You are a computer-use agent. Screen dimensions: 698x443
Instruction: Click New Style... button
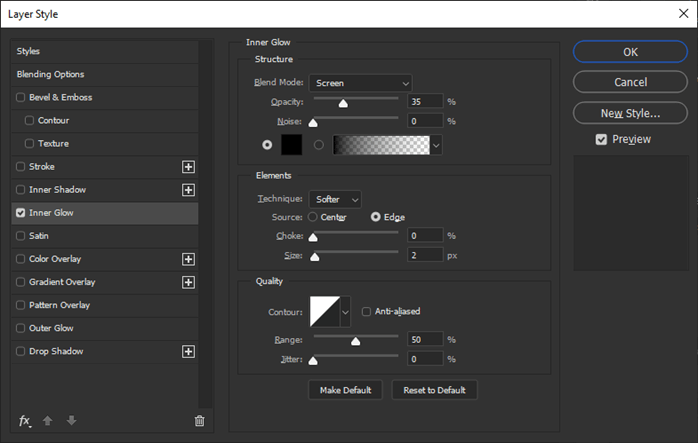(x=630, y=113)
